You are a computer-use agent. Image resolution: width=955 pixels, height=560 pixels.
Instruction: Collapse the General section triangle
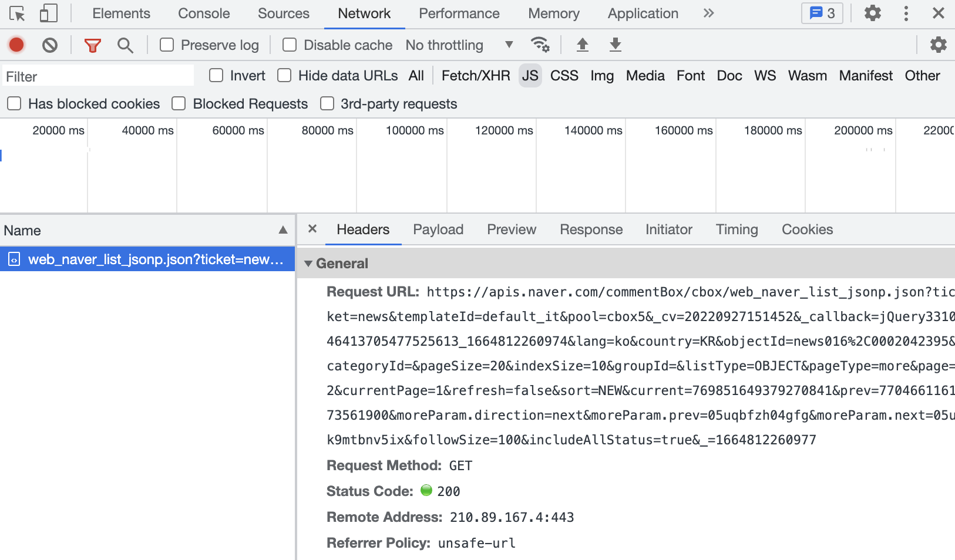pyautogui.click(x=308, y=264)
